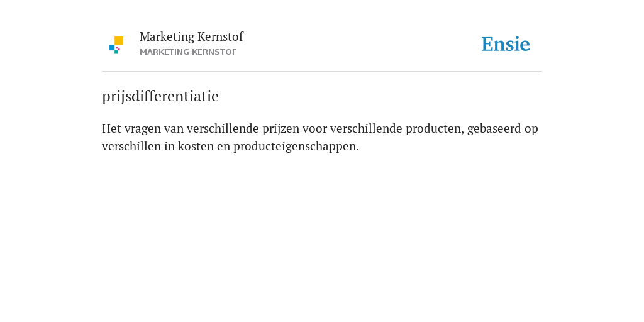
Task: Click the prijsdifferentiatie heading
Action: click(x=160, y=96)
